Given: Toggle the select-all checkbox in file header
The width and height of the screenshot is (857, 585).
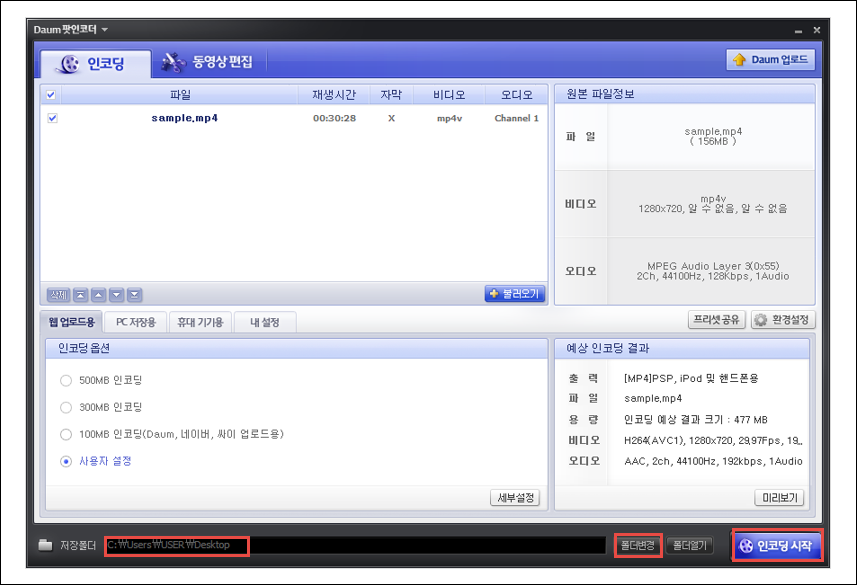Looking at the screenshot, I should (51, 95).
